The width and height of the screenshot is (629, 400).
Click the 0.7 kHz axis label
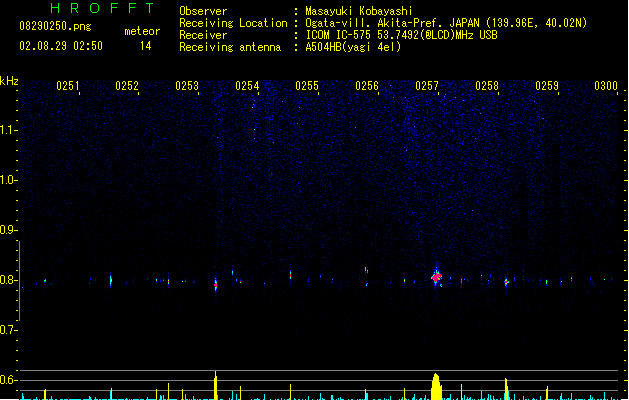point(8,330)
